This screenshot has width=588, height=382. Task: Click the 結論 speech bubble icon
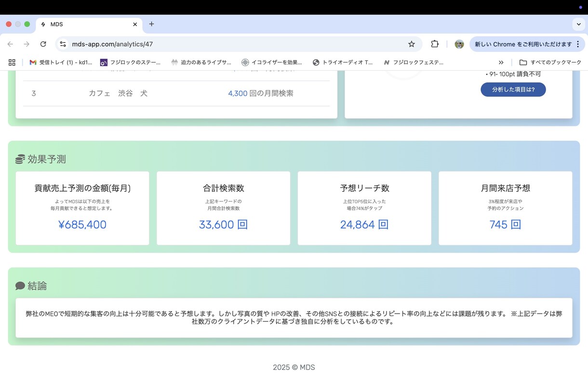click(20, 286)
